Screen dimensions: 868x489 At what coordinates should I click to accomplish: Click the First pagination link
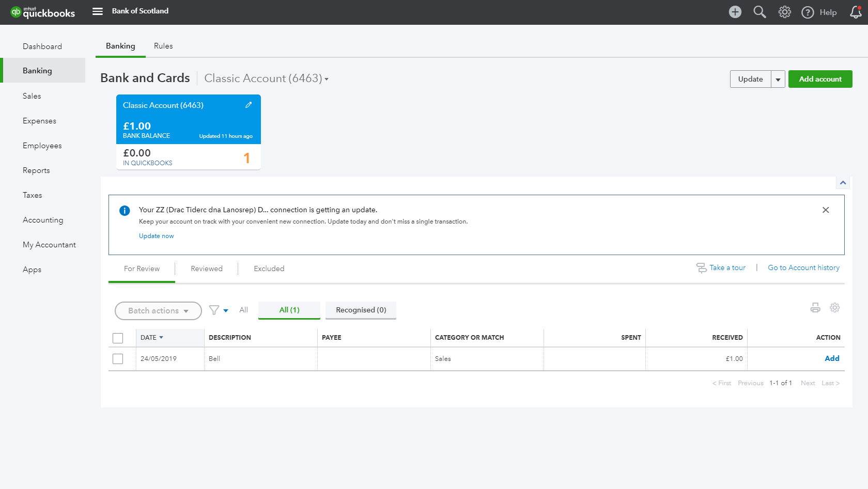722,383
